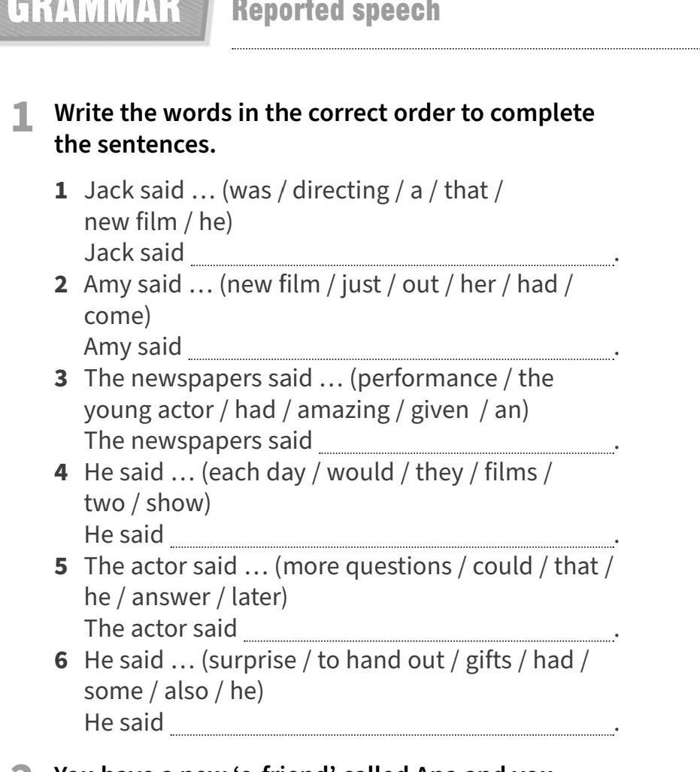700x772 pixels.
Task: Click the item number 5 label
Action: (x=61, y=567)
